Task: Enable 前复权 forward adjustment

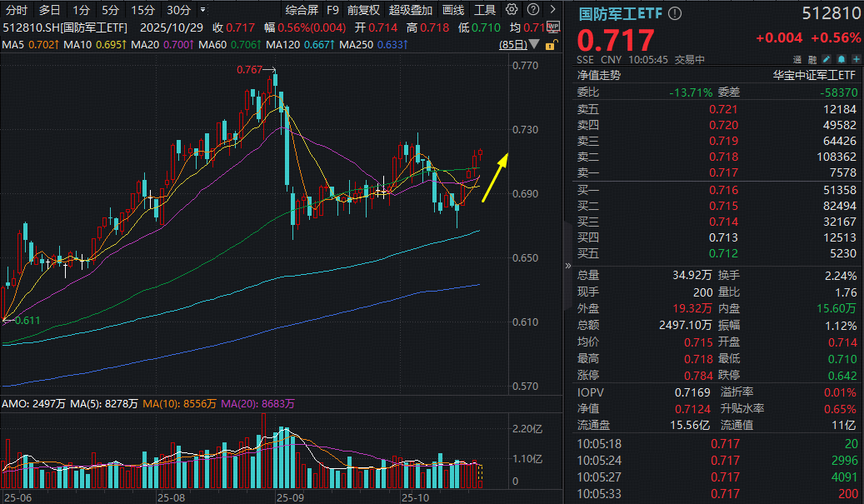Action: 363,10
